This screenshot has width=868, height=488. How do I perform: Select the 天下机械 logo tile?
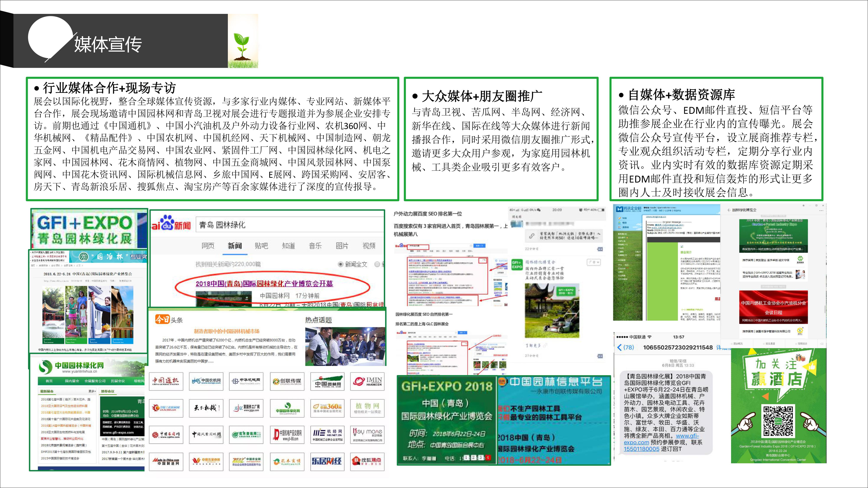click(x=206, y=408)
